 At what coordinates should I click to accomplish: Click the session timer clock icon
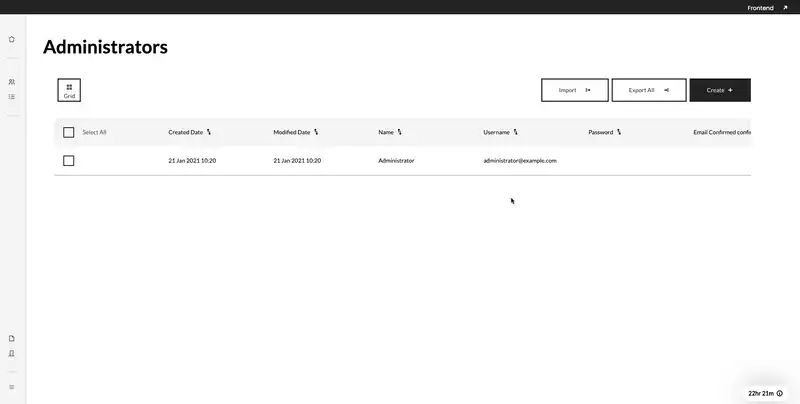pyautogui.click(x=780, y=393)
